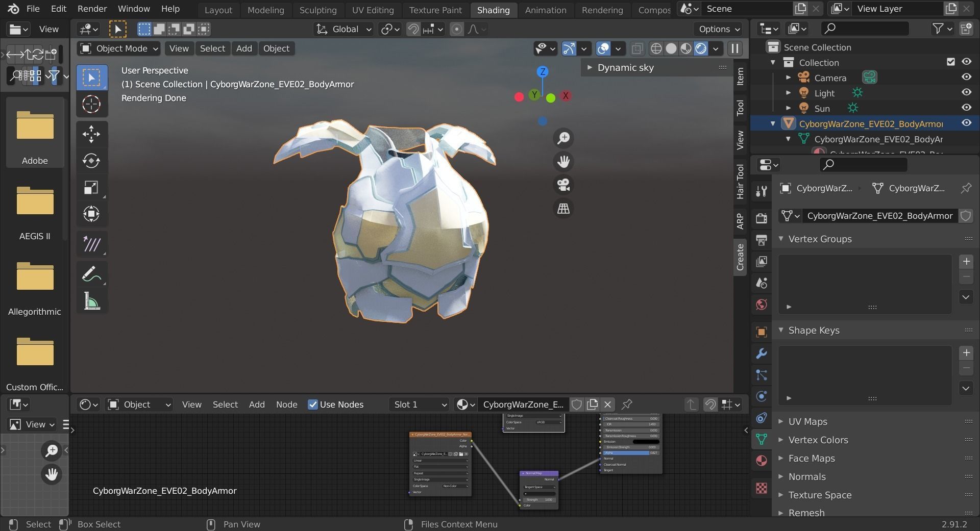Viewport: 980px width, 531px height.
Task: Choose the Move tool
Action: coord(92,134)
